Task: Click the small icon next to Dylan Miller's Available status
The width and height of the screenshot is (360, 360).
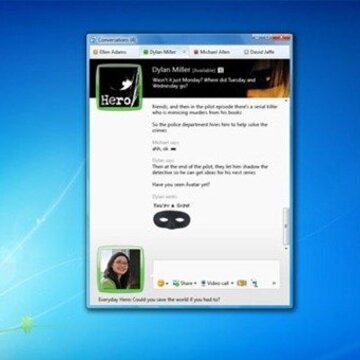Action: pos(221,70)
